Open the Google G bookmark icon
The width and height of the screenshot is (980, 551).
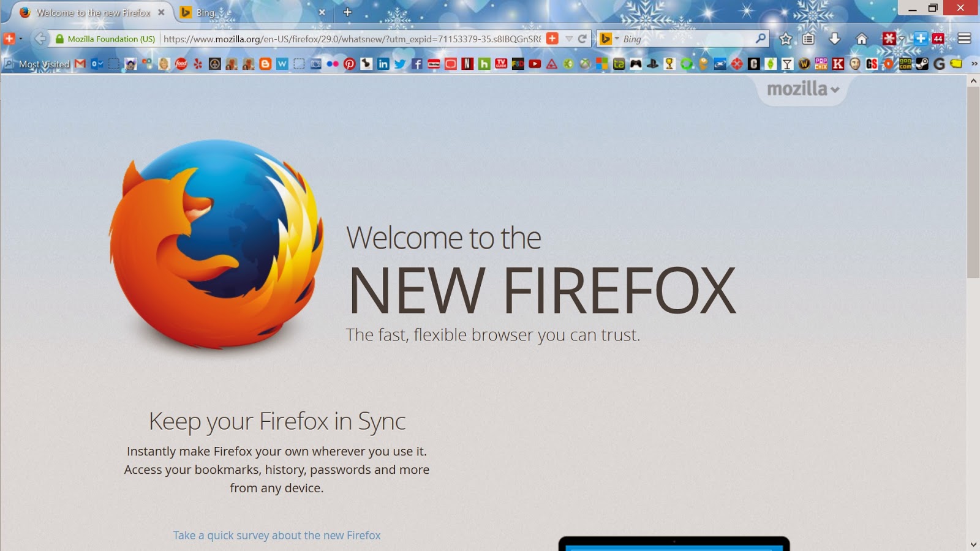(939, 64)
